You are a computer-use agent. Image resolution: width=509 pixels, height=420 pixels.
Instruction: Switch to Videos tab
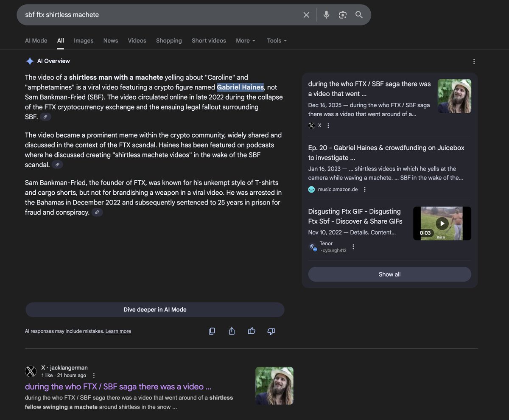point(137,41)
